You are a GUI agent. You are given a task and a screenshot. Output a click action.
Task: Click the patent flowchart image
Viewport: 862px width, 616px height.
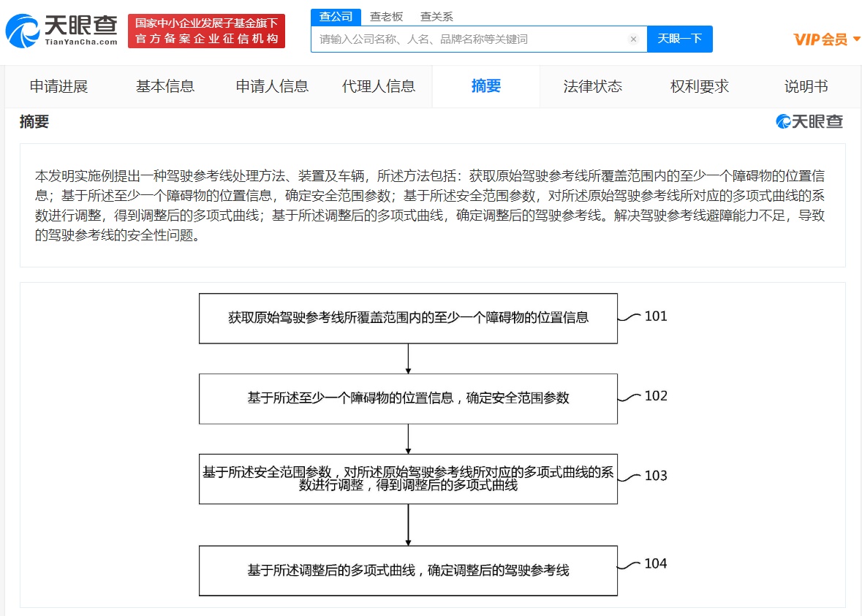(432, 444)
